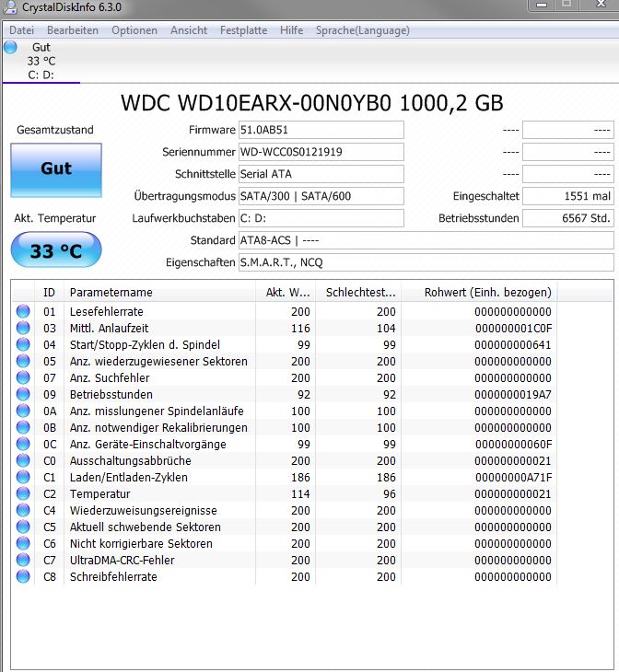Click the Akt. W... column header
The height and width of the screenshot is (672, 619).
click(x=286, y=293)
